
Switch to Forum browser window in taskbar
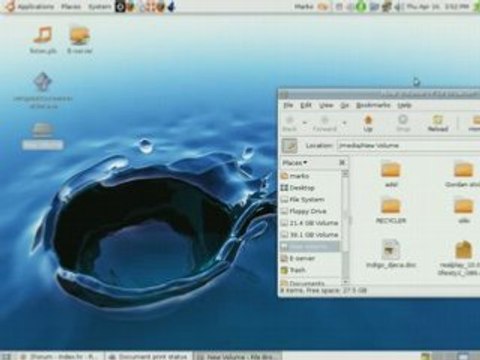61,356
